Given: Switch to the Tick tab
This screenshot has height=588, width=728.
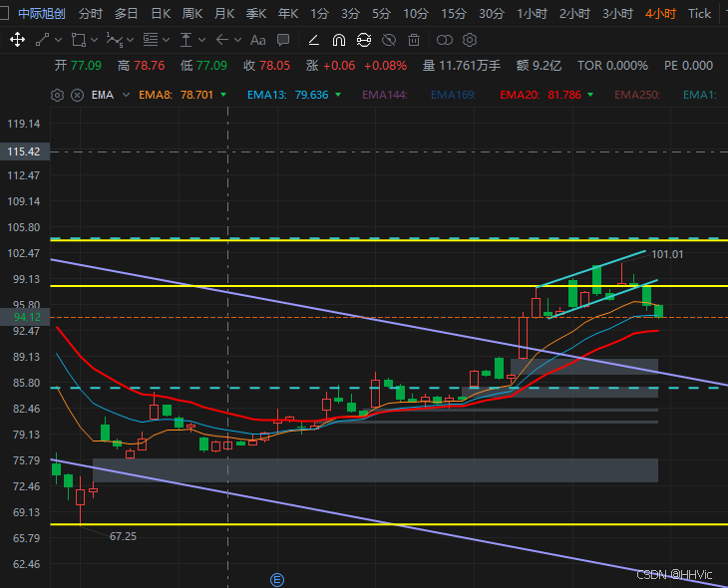Looking at the screenshot, I should coord(700,14).
